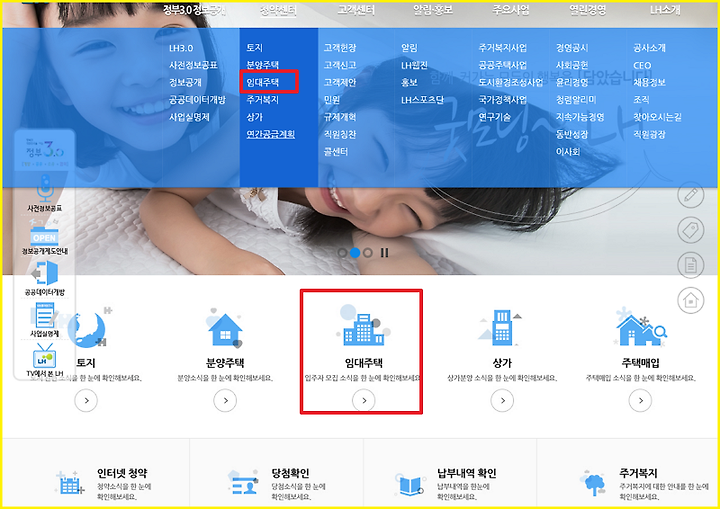The width and height of the screenshot is (720, 509).
Task: Click the 상가 building icon
Action: click(501, 328)
